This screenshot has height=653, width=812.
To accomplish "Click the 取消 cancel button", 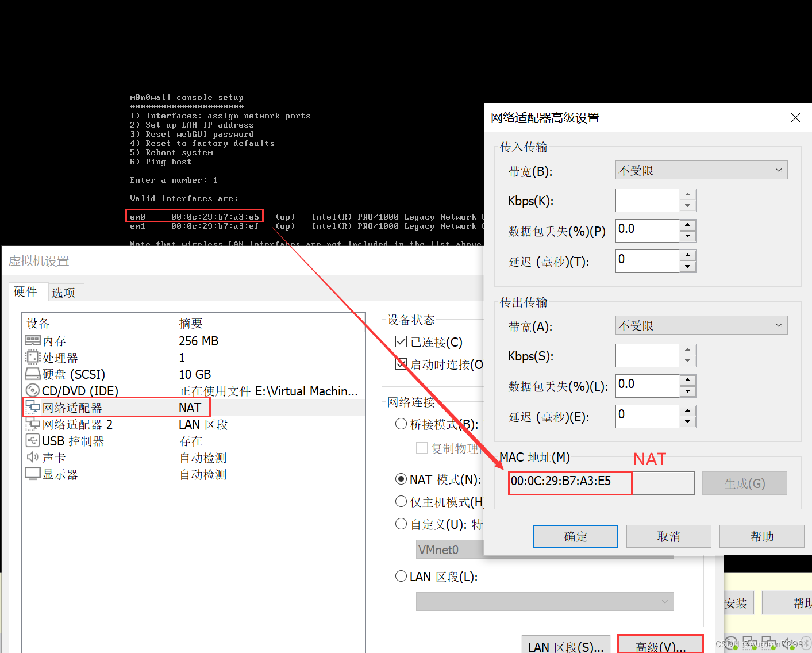I will pos(669,536).
